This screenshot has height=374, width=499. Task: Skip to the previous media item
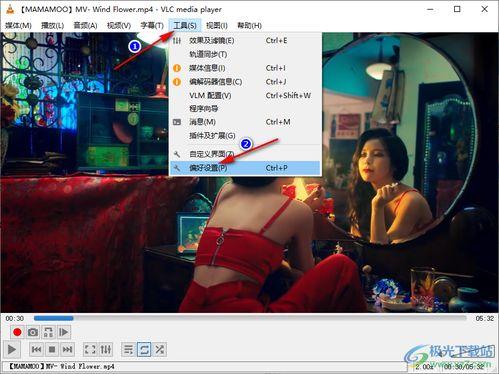36,350
